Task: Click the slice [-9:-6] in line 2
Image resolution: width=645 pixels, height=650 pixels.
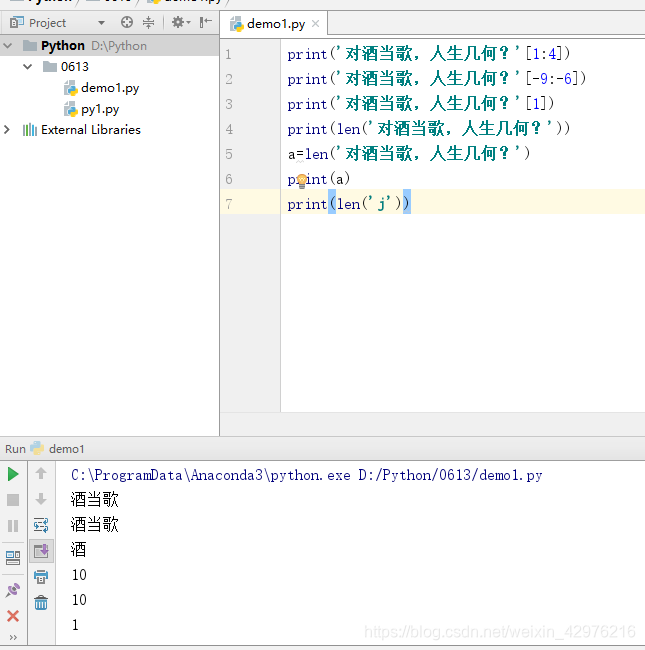Action: [x=551, y=79]
